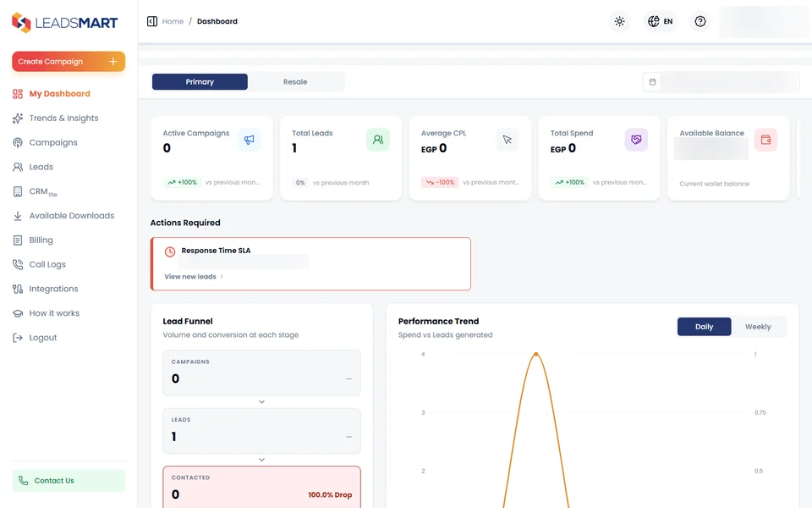Click the LeadSmart logo
Viewport: 812px width, 508px height.
[x=65, y=22]
